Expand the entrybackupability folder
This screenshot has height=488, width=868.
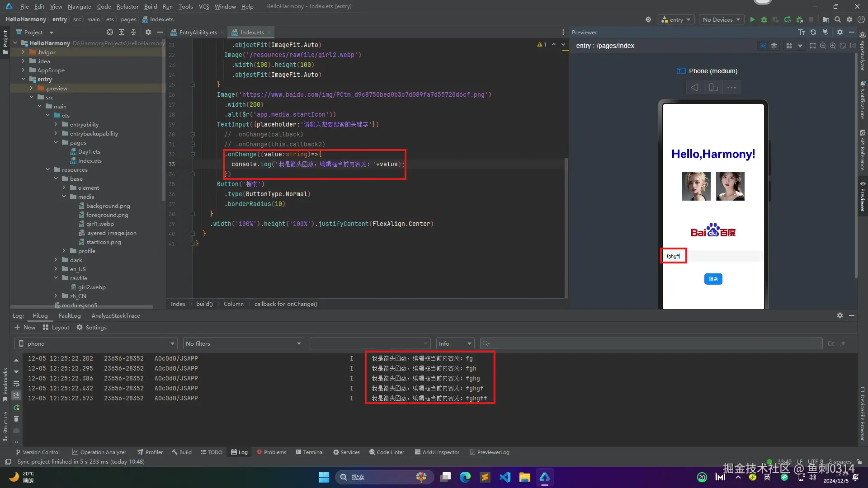[56, 133]
